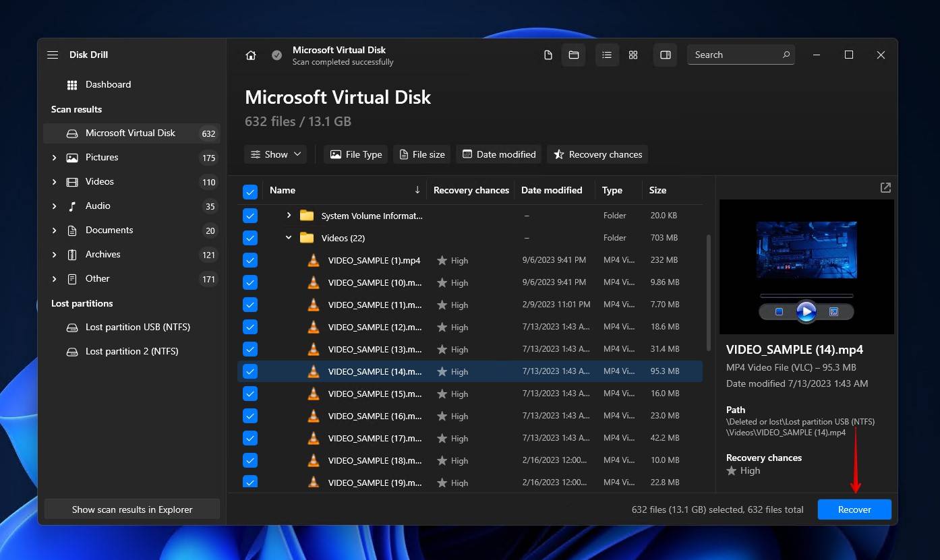The width and height of the screenshot is (940, 560).
Task: Open the File Type filter
Action: tap(355, 154)
